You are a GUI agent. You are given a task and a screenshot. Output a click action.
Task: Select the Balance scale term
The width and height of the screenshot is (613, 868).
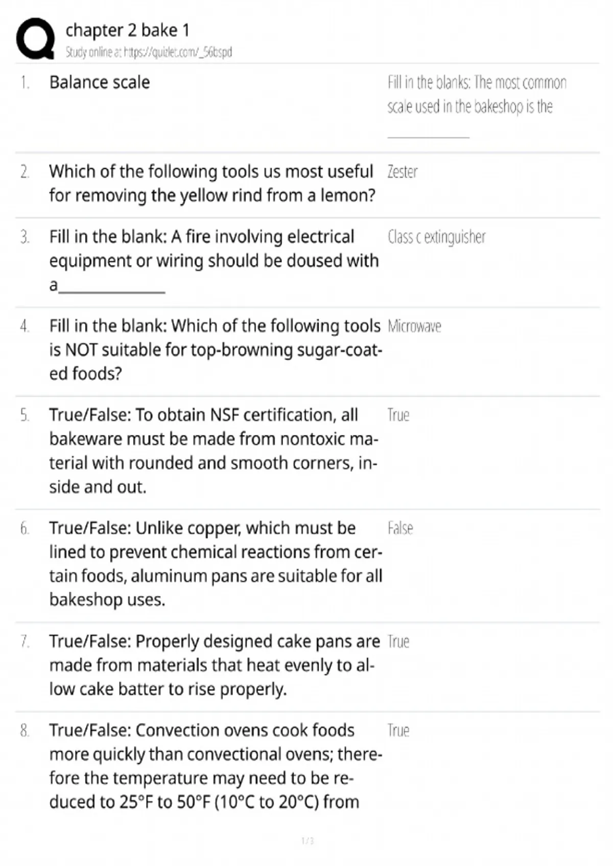(100, 82)
